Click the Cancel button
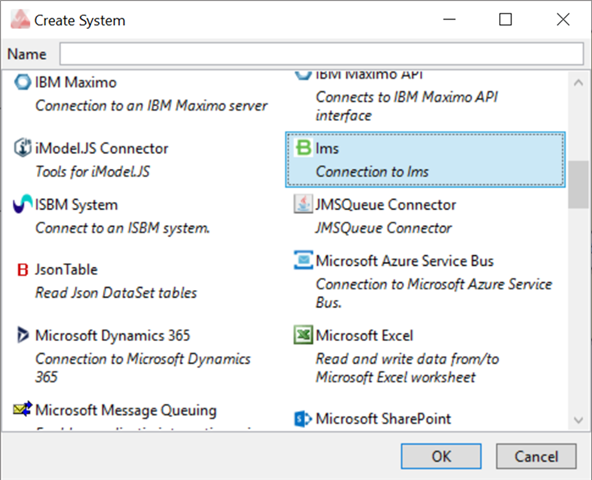Screen dimensions: 592x480 tap(536, 456)
